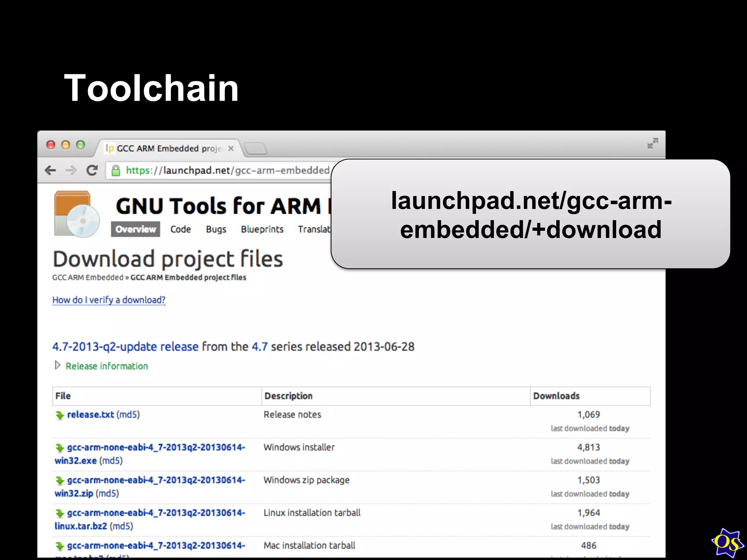The image size is (747, 560).
Task: Click green download arrow for release.txt
Action: coord(59,415)
